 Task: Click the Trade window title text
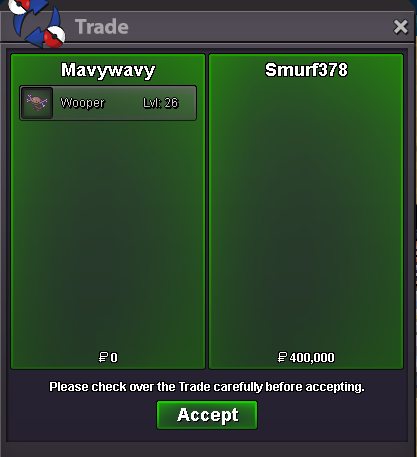tap(102, 27)
